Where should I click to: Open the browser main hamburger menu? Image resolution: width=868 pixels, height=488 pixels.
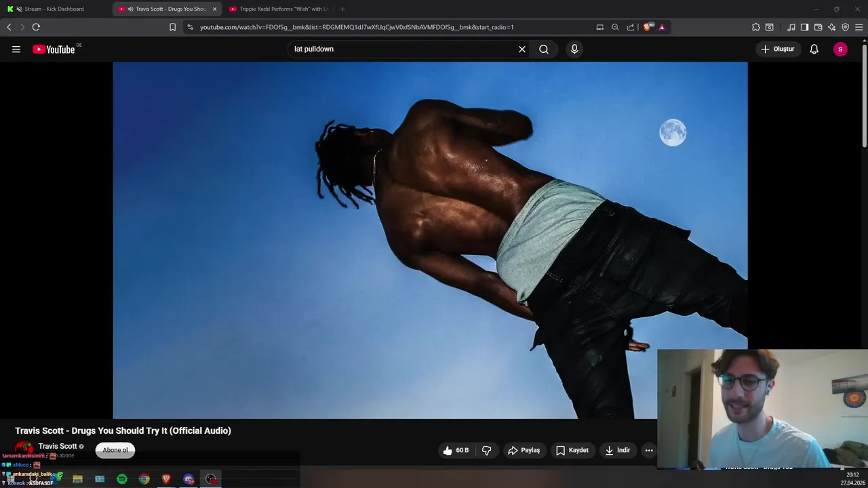coord(859,27)
